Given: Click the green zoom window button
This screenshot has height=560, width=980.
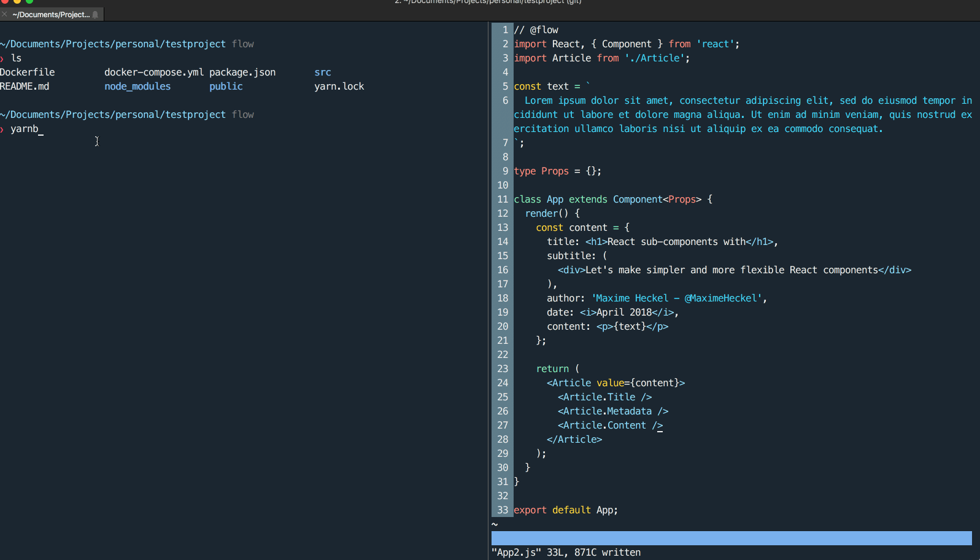Looking at the screenshot, I should pyautogui.click(x=29, y=1).
